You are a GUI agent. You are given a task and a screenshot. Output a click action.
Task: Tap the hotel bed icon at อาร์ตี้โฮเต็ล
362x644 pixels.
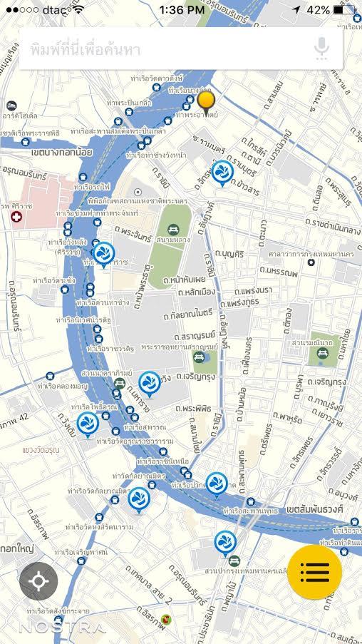(11, 106)
